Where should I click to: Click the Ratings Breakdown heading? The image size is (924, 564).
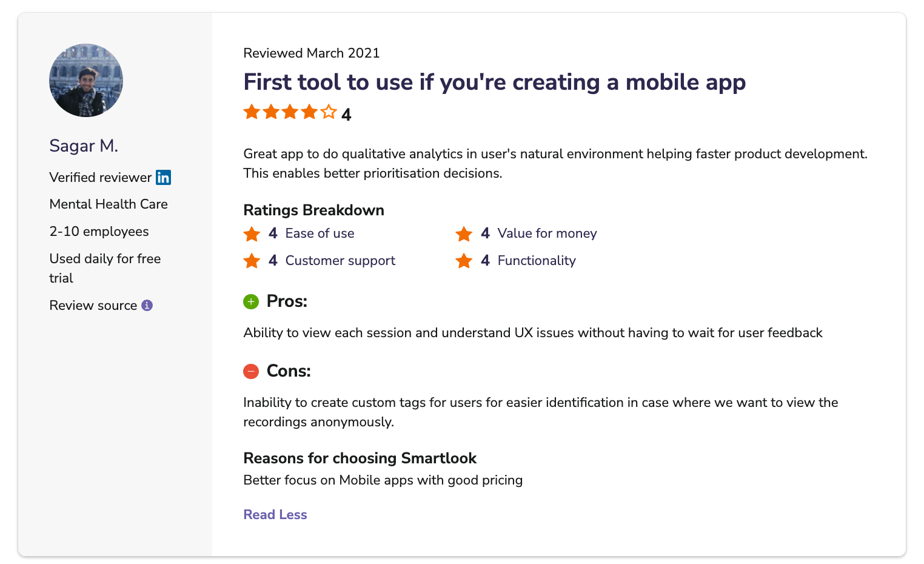click(x=314, y=210)
